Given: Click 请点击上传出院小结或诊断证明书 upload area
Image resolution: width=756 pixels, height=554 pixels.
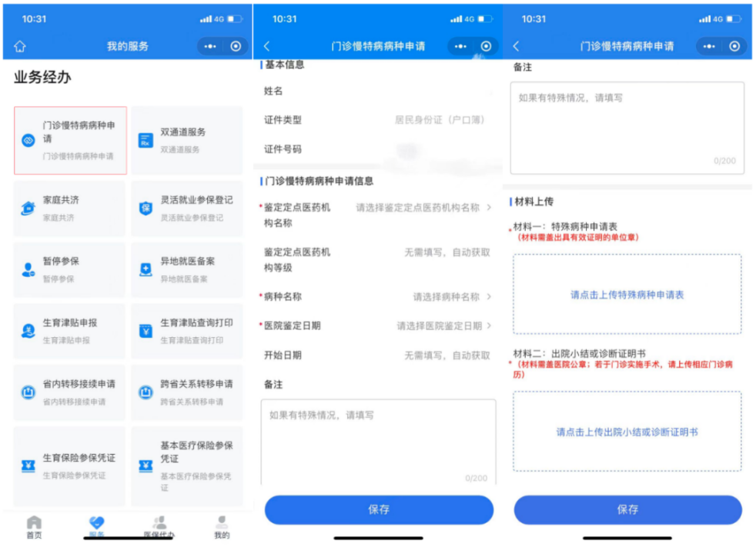Looking at the screenshot, I should [x=627, y=432].
